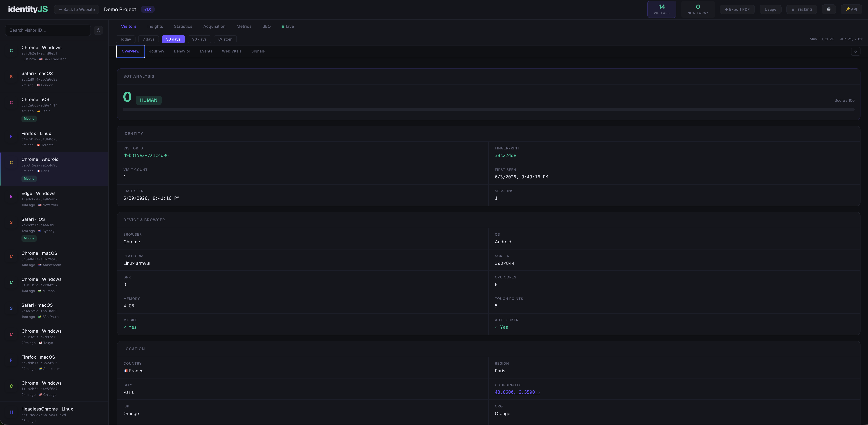868x425 pixels.
Task: Open the API key button
Action: [851, 9]
